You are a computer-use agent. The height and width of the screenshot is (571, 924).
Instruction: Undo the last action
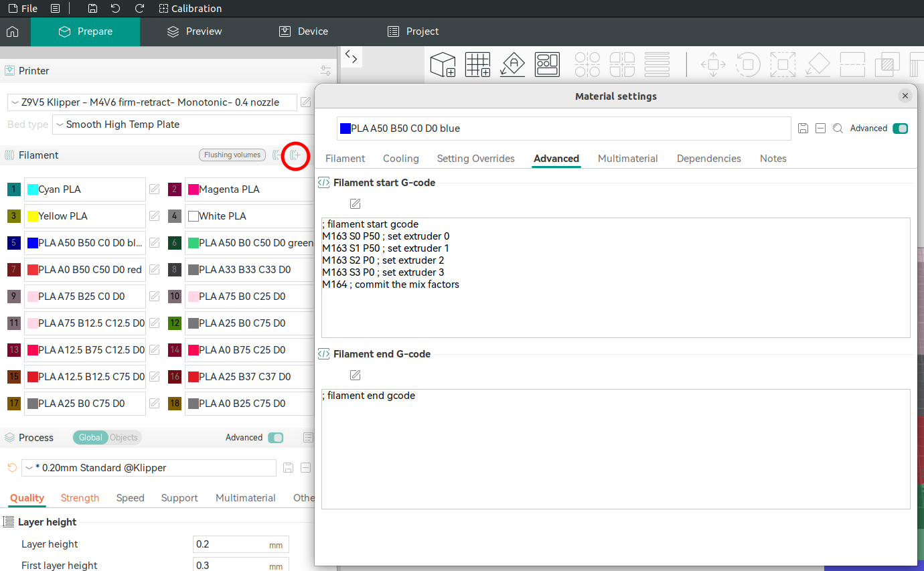point(116,9)
